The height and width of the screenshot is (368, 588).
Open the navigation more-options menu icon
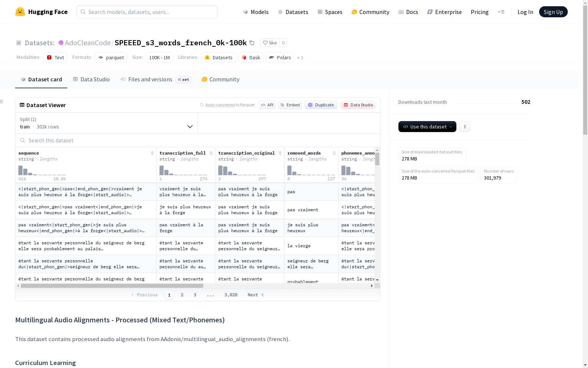[x=501, y=12]
